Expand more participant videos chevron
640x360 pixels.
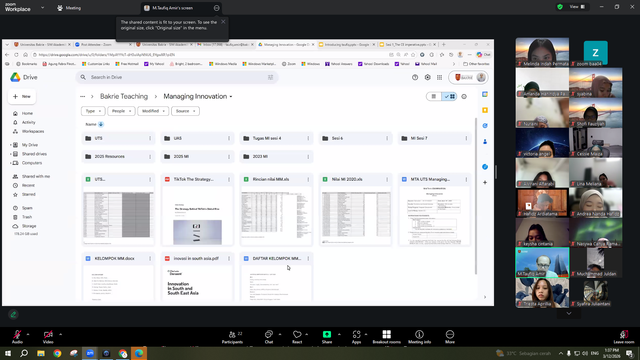click(569, 313)
